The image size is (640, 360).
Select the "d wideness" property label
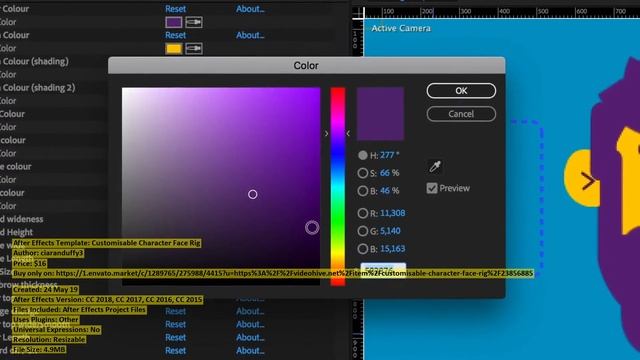click(x=22, y=219)
